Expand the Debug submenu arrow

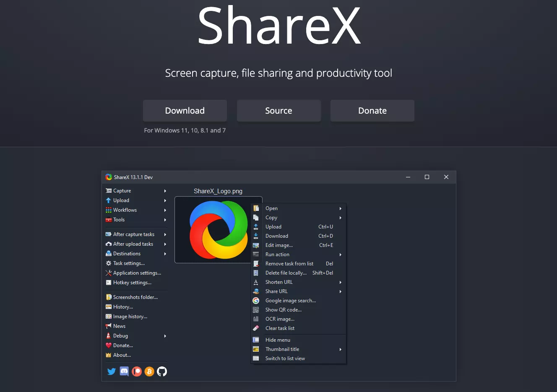tap(165, 336)
